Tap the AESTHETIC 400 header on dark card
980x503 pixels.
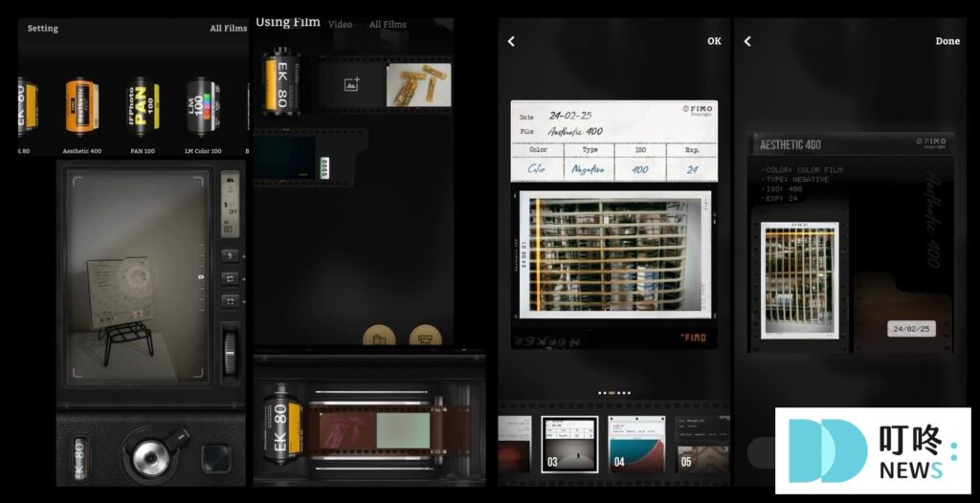(790, 145)
